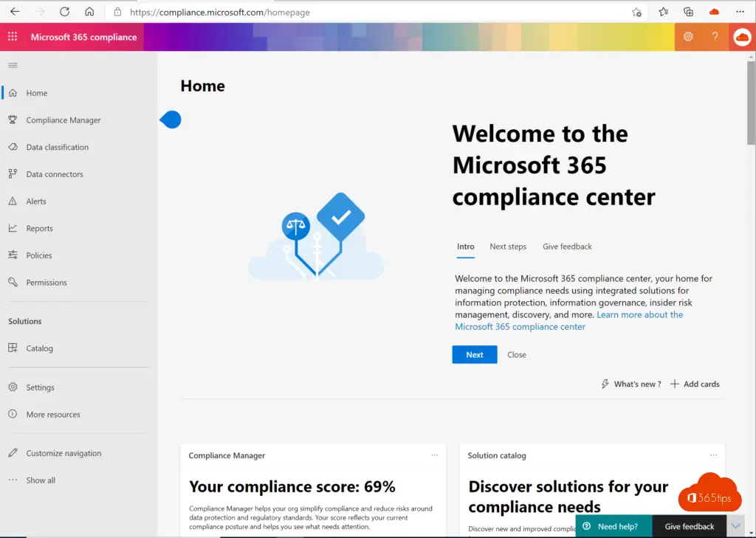Open Catalog under Solutions
Viewport: 756px width, 538px height.
point(40,348)
